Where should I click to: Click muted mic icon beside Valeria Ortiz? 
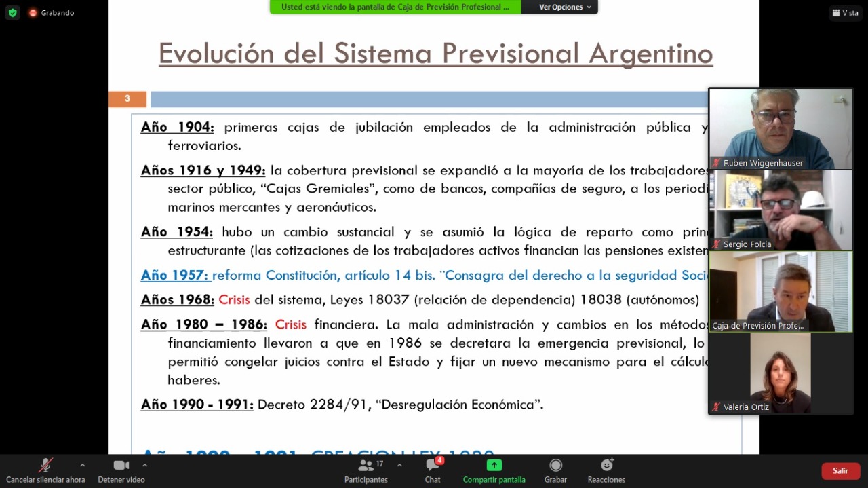point(716,407)
